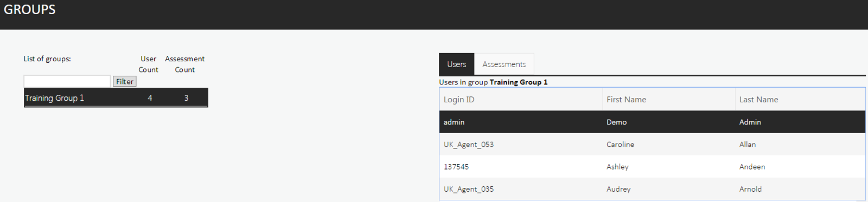Focus the group filter text field

point(67,81)
